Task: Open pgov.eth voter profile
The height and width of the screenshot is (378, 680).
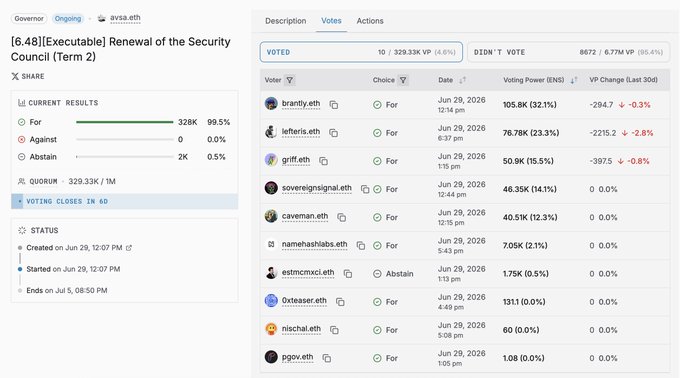Action: click(x=298, y=357)
